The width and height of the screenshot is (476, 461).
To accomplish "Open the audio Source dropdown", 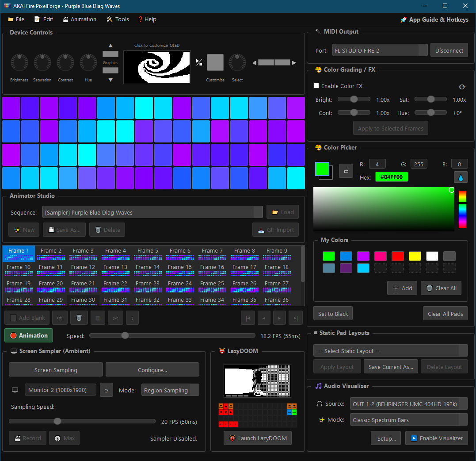I will point(409,404).
